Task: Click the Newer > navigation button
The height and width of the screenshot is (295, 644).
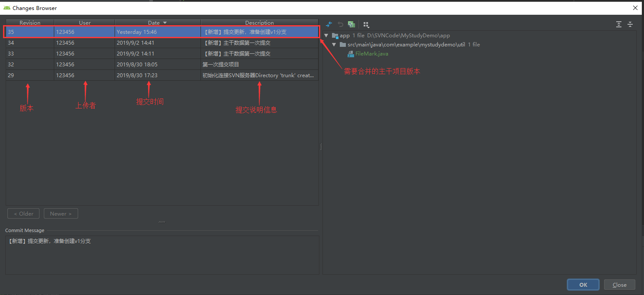Action: point(60,213)
